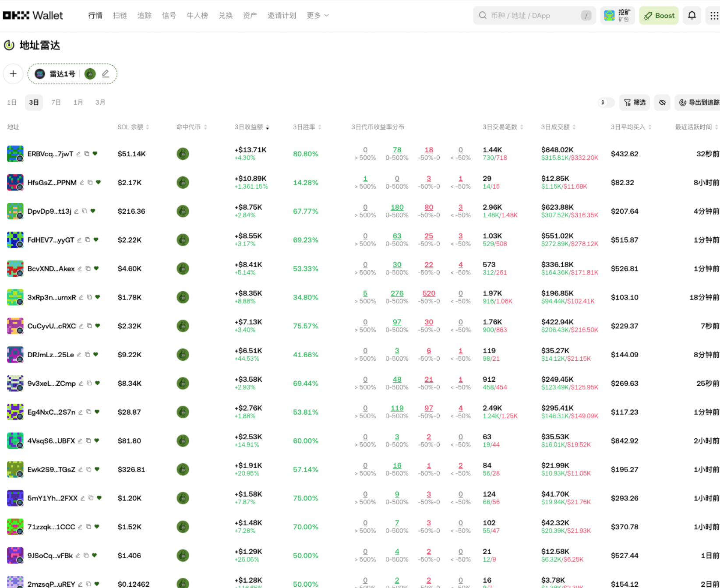Viewport: 720px width, 588px height.
Task: Sort by SOL 余额 column
Action: click(x=133, y=127)
